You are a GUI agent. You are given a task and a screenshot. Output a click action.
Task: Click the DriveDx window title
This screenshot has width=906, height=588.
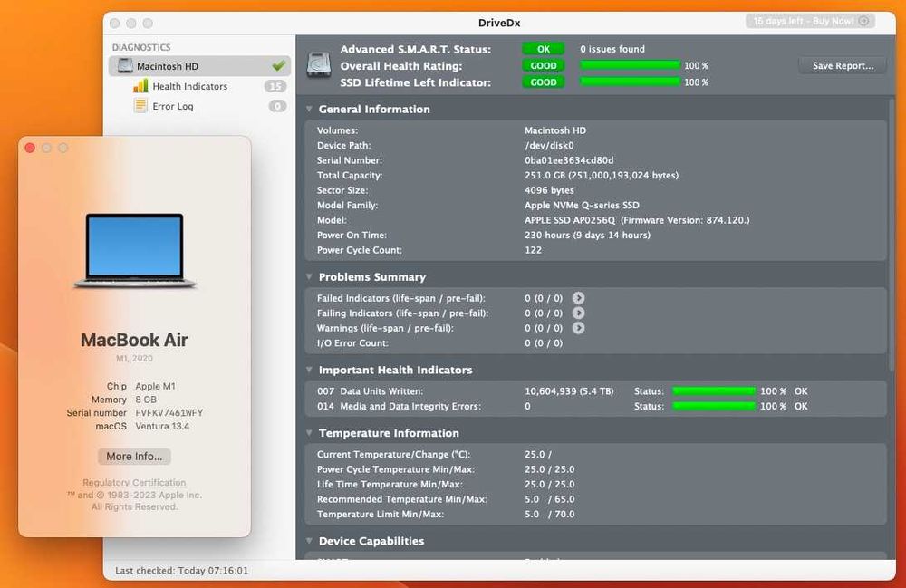pyautogui.click(x=499, y=24)
